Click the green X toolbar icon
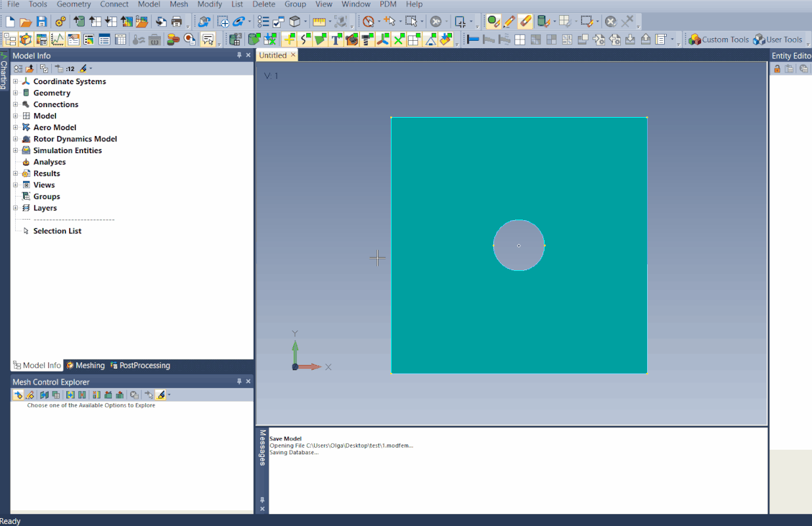The image size is (812, 526). click(399, 39)
